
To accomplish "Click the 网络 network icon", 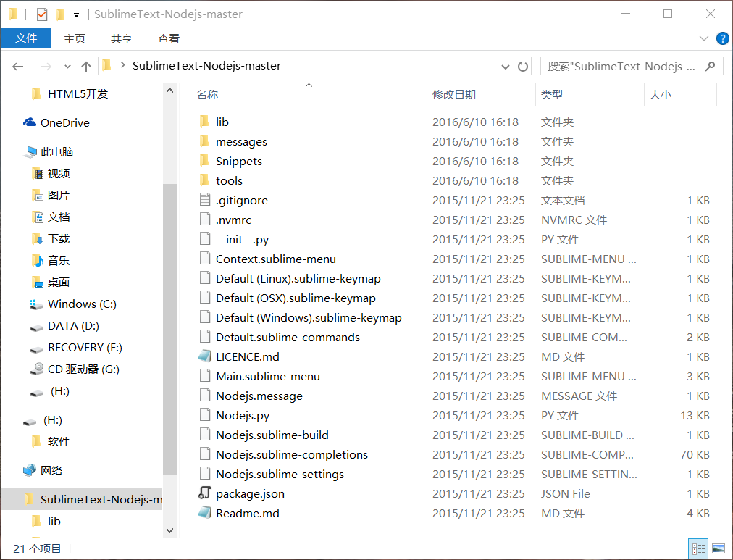I will (30, 470).
